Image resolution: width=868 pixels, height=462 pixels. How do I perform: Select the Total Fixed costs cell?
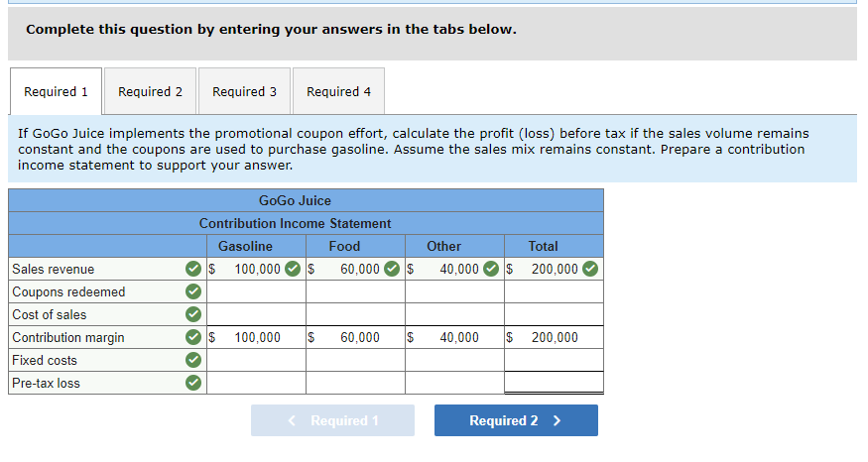tap(554, 360)
